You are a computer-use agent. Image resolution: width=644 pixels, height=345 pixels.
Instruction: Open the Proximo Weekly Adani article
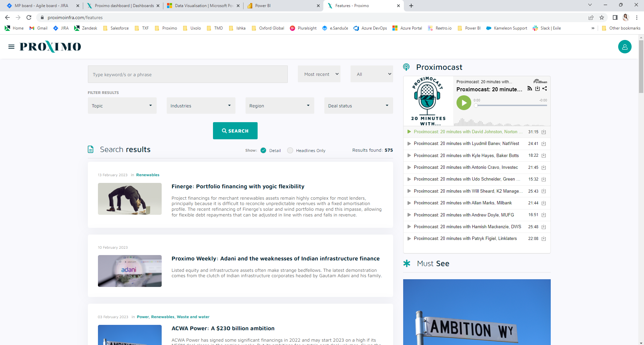[276, 258]
